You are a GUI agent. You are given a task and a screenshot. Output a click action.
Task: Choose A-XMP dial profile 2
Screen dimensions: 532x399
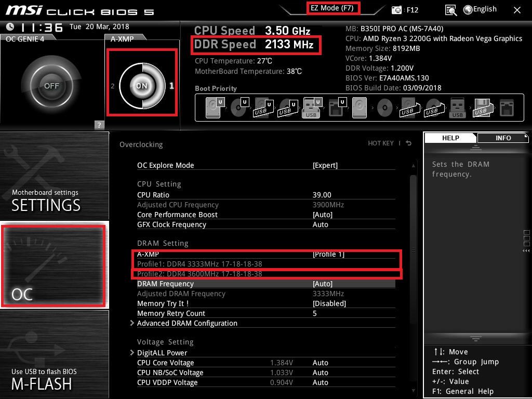tap(113, 86)
